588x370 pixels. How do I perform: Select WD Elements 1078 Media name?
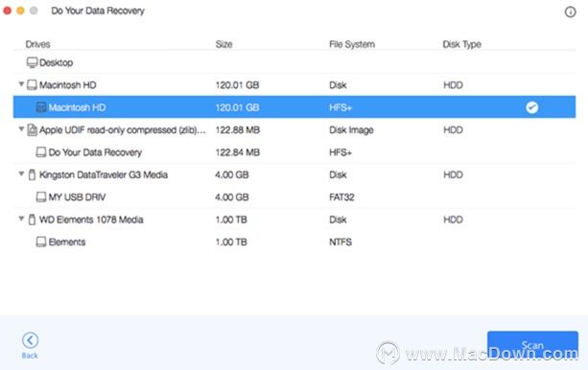[91, 220]
